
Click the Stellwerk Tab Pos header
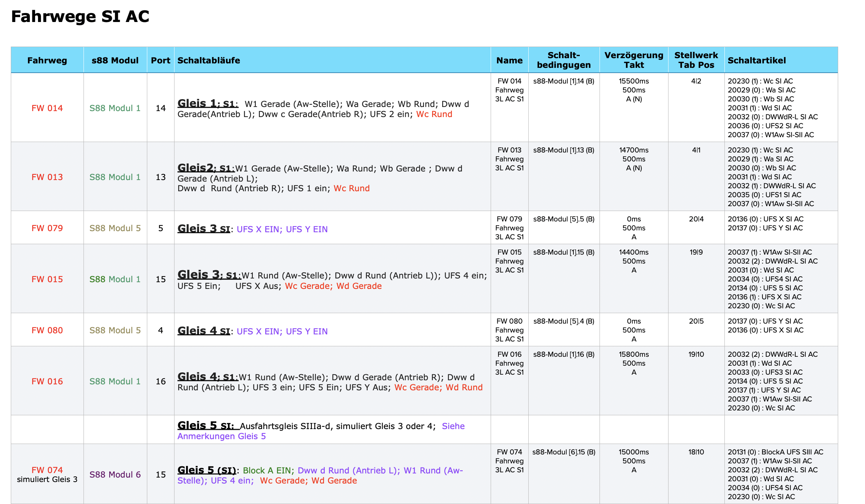pyautogui.click(x=696, y=60)
